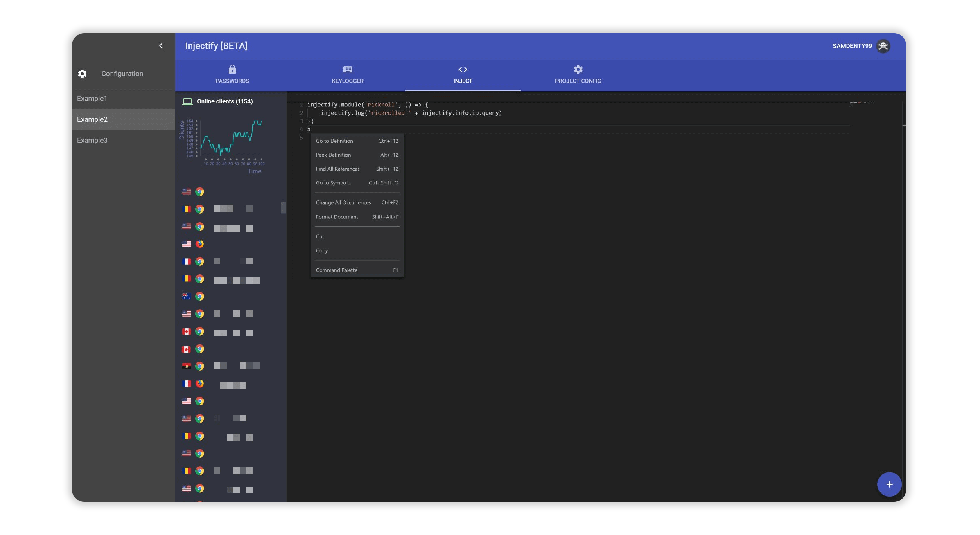Screen dimensions: 980x535
Task: Click the client list scrollbar thumb
Action: [283, 207]
